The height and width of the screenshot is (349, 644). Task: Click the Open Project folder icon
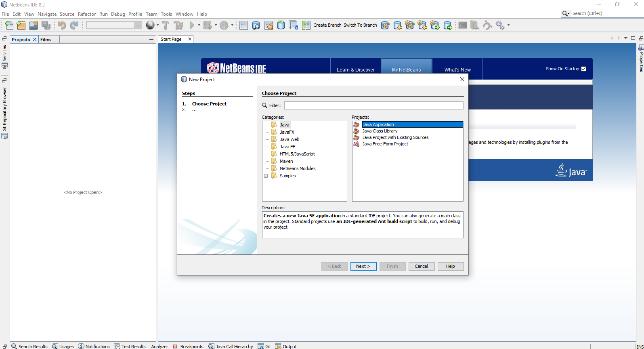(34, 25)
